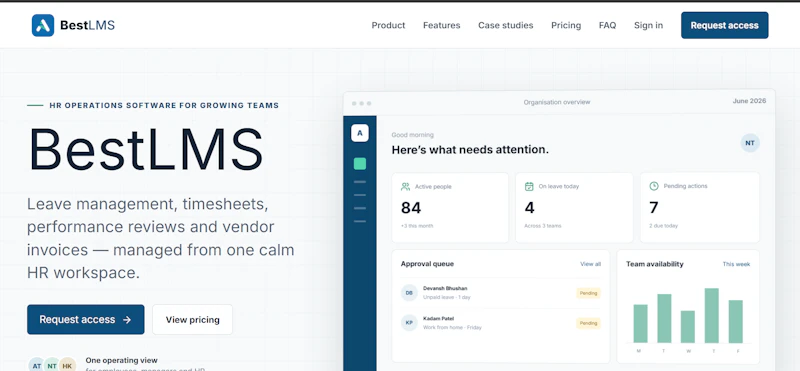Click the BestLMS logo icon in header
Viewport: 800px width, 371px height.
pyautogui.click(x=43, y=25)
